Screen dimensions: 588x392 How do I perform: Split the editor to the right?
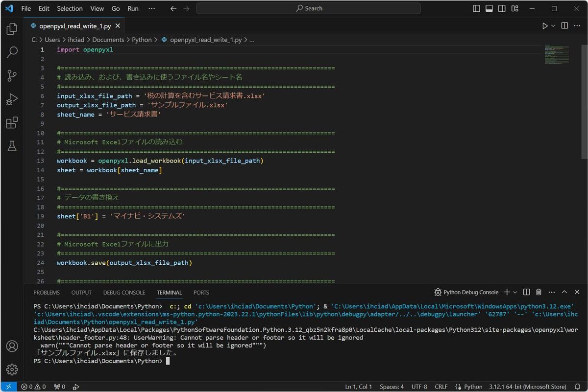tap(564, 25)
